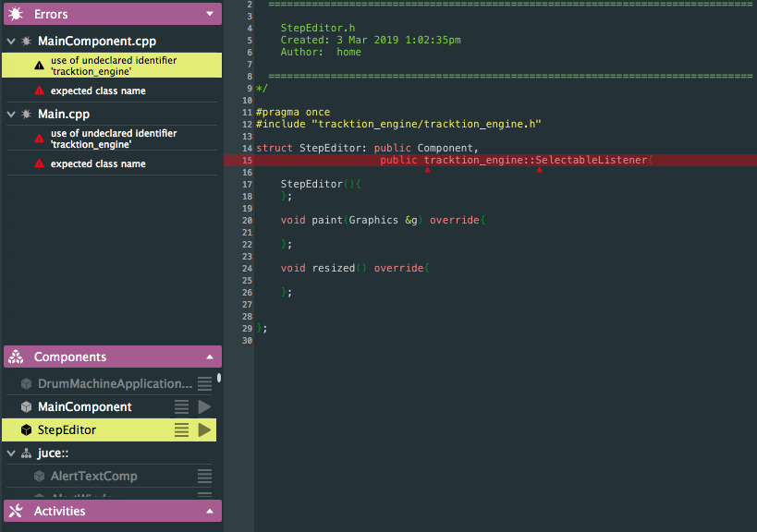Screen dimensions: 757x532
Task: Select DrumMachineApplication component row
Action: [110, 383]
